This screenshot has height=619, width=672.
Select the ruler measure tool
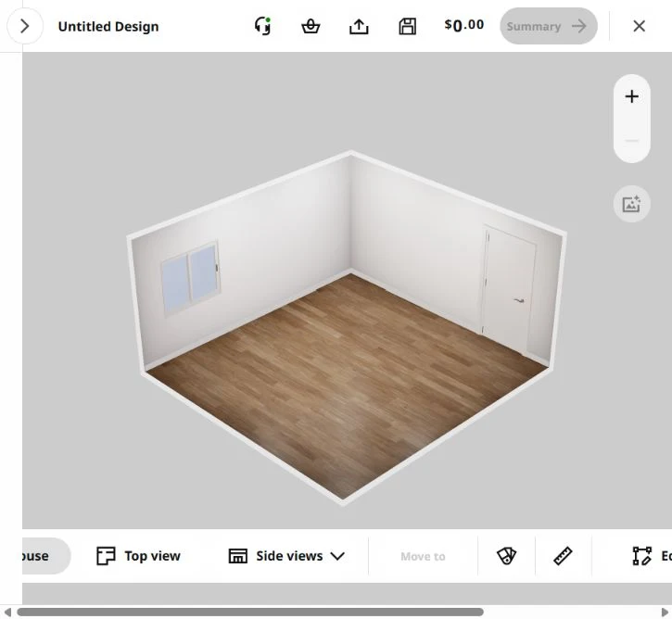[x=564, y=556]
